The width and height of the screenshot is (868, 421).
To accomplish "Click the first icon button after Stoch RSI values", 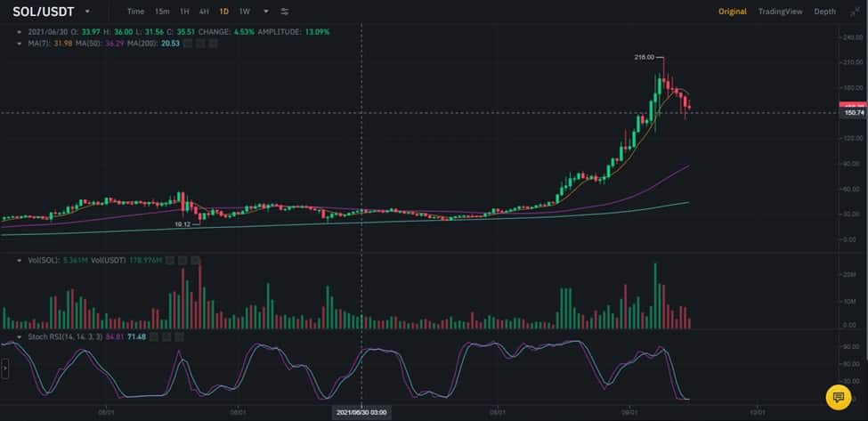I will (154, 336).
